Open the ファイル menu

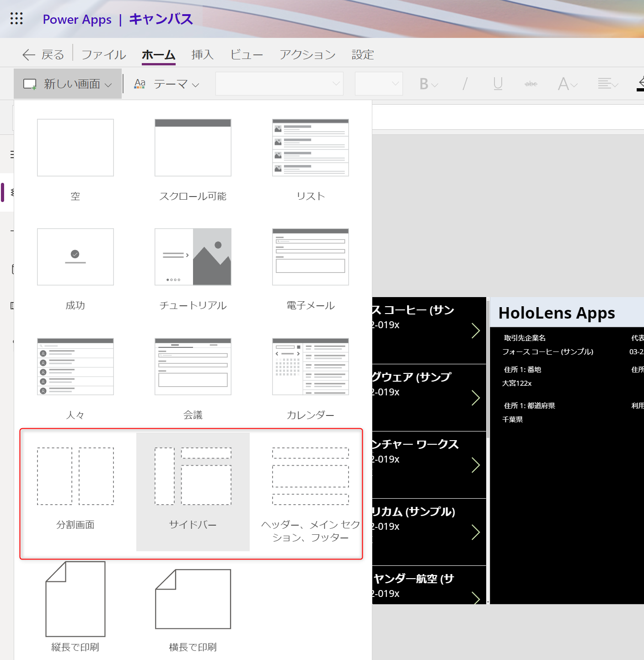(104, 55)
